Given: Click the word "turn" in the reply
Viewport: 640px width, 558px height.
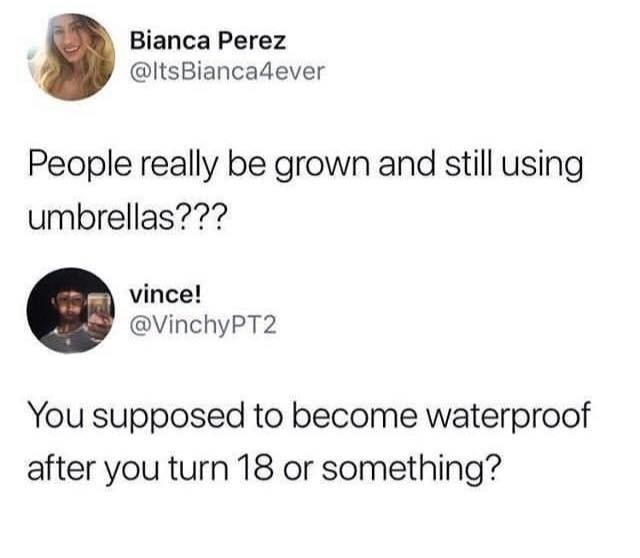Looking at the screenshot, I should coord(198,469).
